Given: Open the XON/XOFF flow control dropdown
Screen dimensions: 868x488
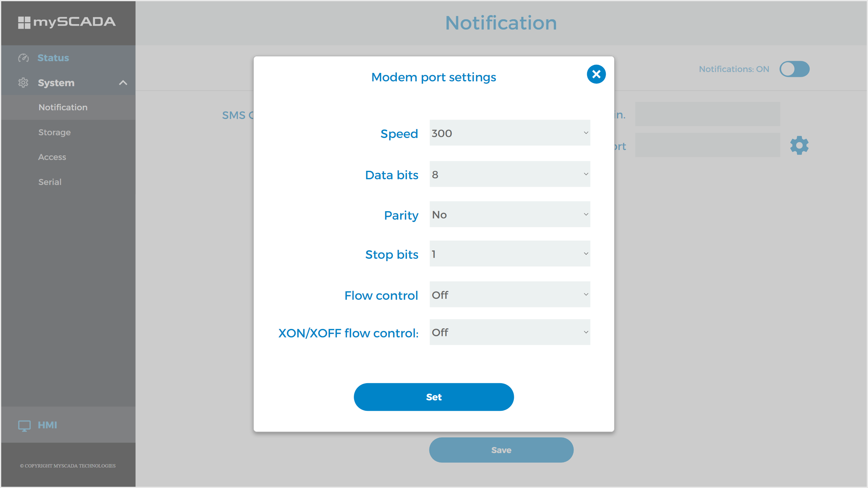Looking at the screenshot, I should pos(509,332).
